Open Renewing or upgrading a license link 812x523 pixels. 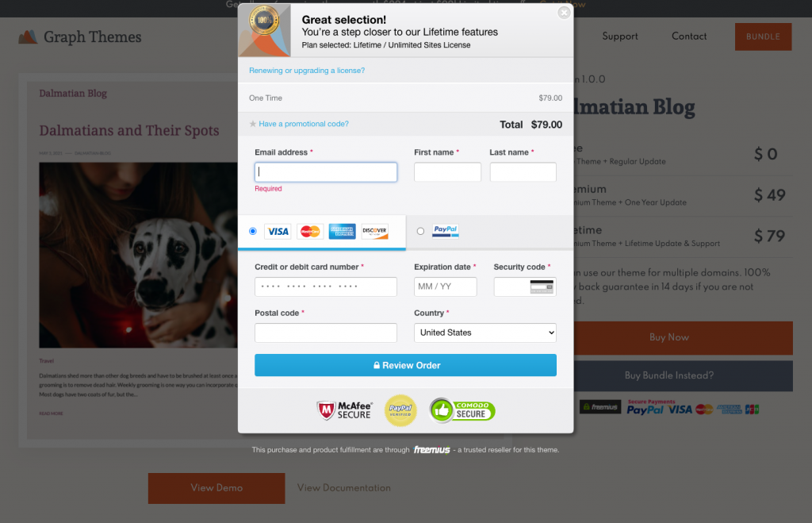[x=307, y=71]
